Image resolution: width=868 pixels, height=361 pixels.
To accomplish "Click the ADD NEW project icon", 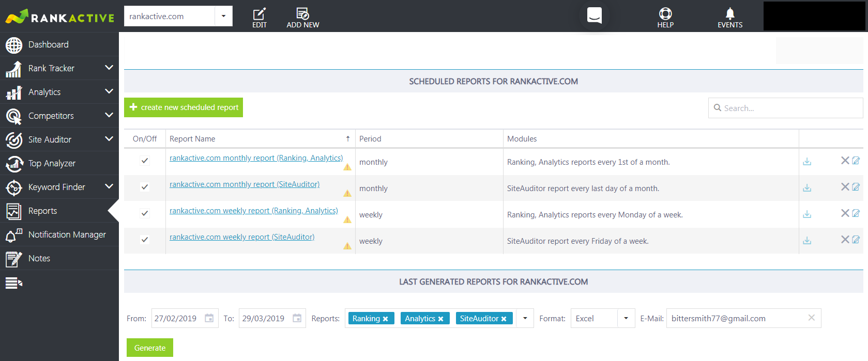I will click(302, 13).
